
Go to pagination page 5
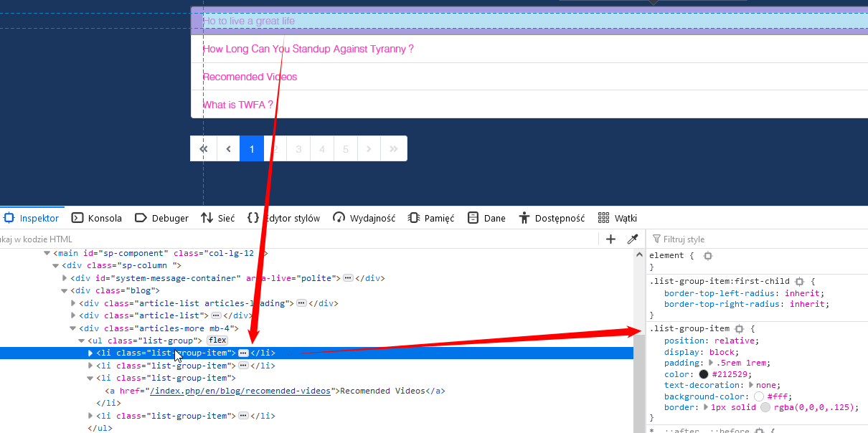coord(346,149)
